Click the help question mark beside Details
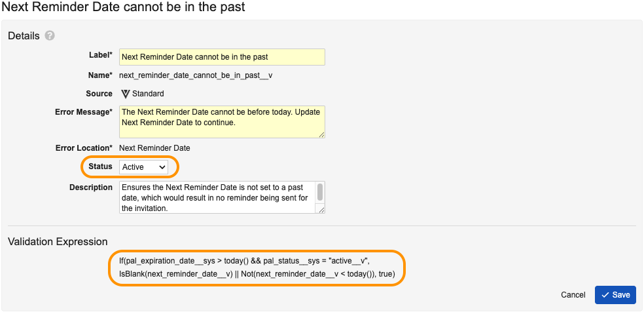The image size is (644, 312). [x=50, y=36]
